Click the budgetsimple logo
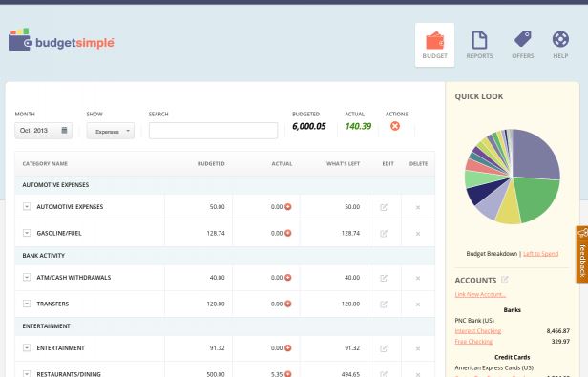588x377 pixels. [61, 40]
